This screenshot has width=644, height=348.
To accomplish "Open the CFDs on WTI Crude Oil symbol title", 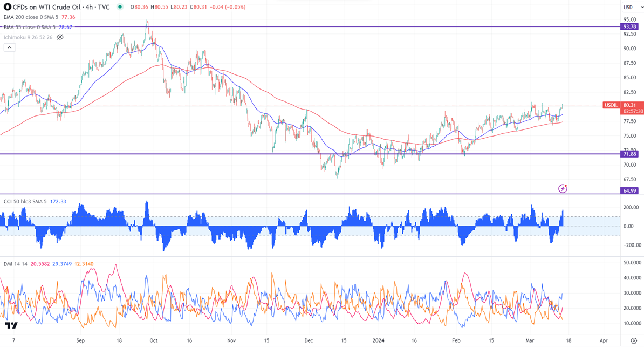I will [61, 7].
